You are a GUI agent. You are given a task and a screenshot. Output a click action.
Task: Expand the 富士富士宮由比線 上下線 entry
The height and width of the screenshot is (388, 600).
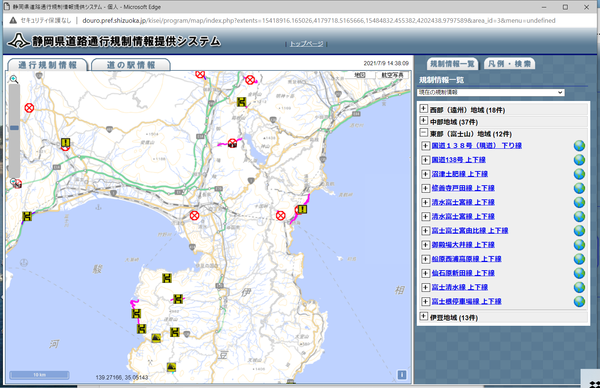coord(425,231)
